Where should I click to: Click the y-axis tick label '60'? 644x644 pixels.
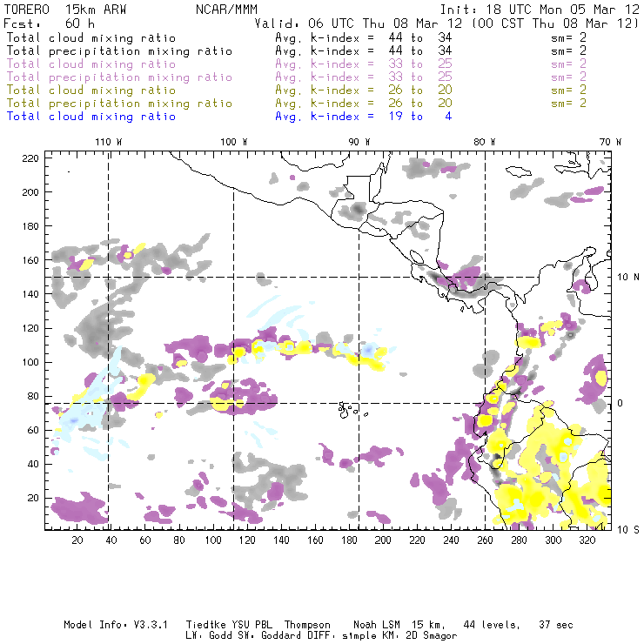33,430
